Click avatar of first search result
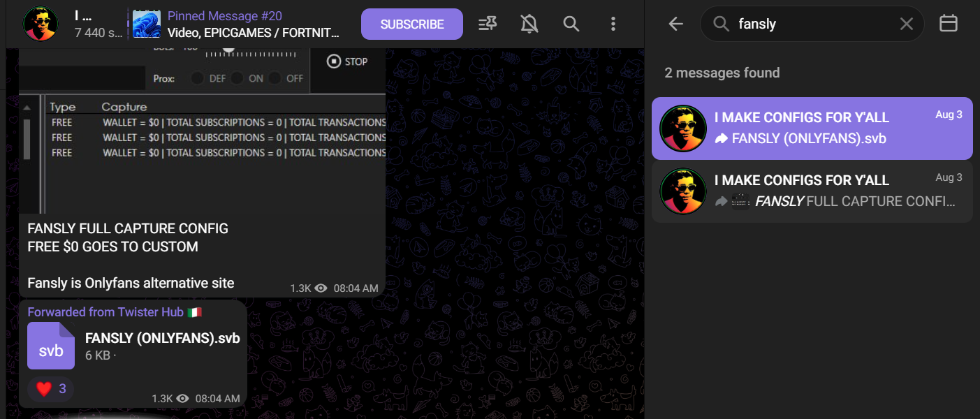 tap(683, 128)
